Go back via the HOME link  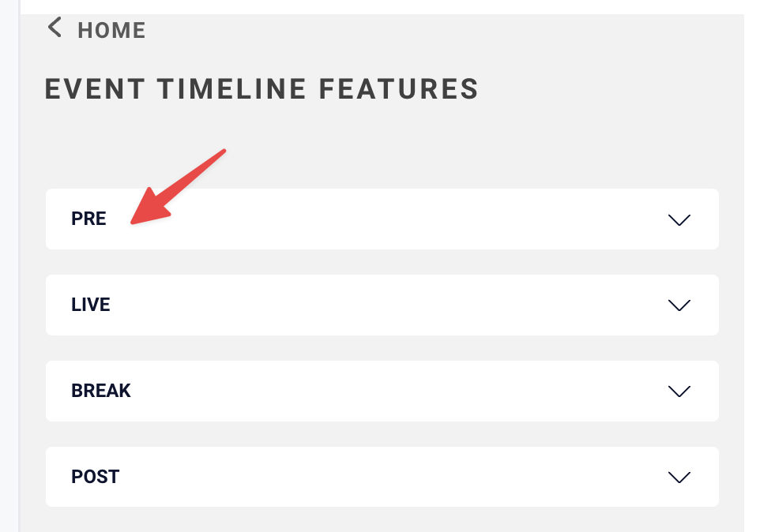[x=111, y=31]
